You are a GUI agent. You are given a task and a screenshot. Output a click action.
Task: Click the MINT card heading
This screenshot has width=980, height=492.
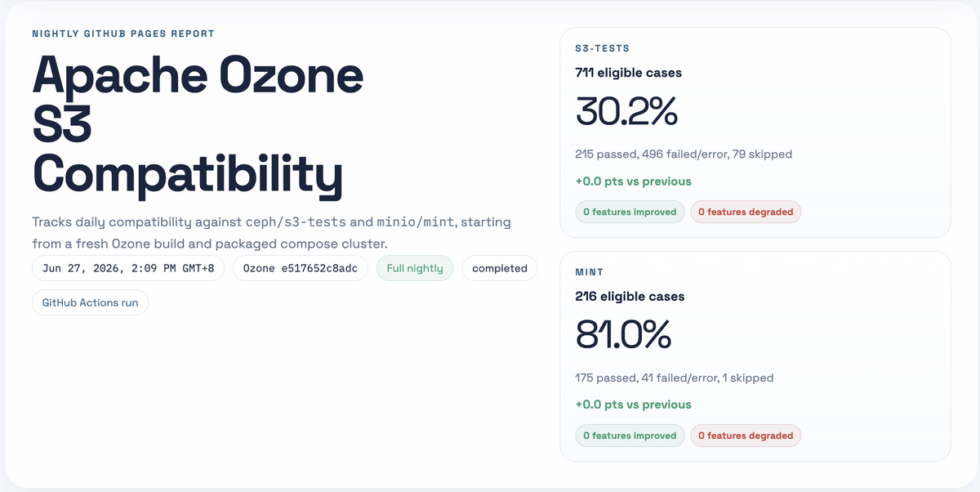point(590,272)
